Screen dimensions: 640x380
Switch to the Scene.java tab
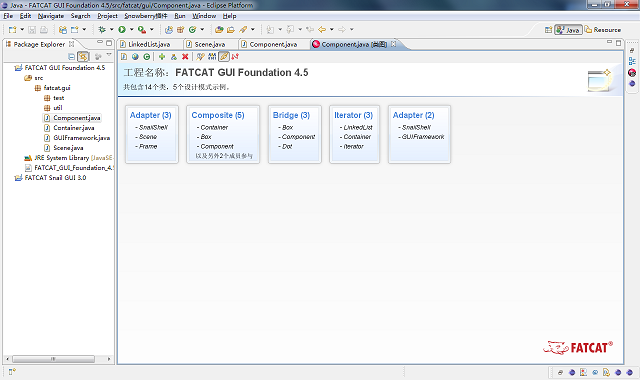tap(210, 44)
